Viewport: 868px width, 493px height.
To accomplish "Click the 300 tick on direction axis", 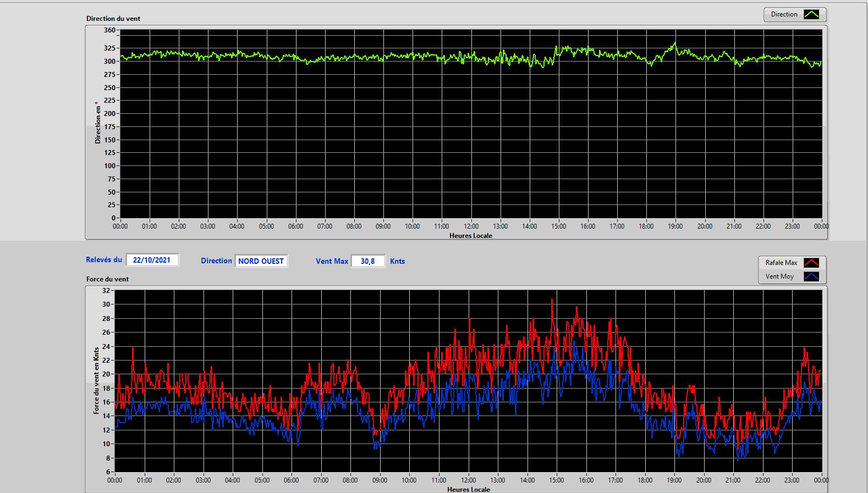I will coord(110,62).
